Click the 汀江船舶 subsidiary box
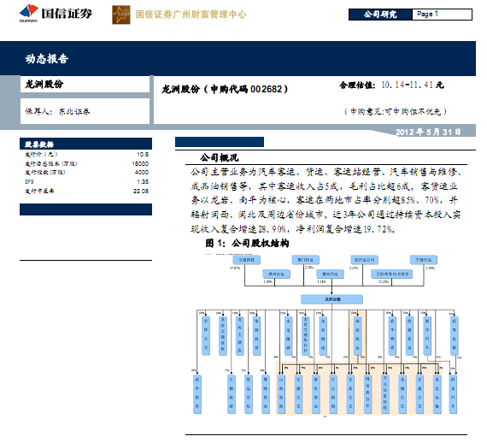The image size is (487, 448). pos(333,394)
